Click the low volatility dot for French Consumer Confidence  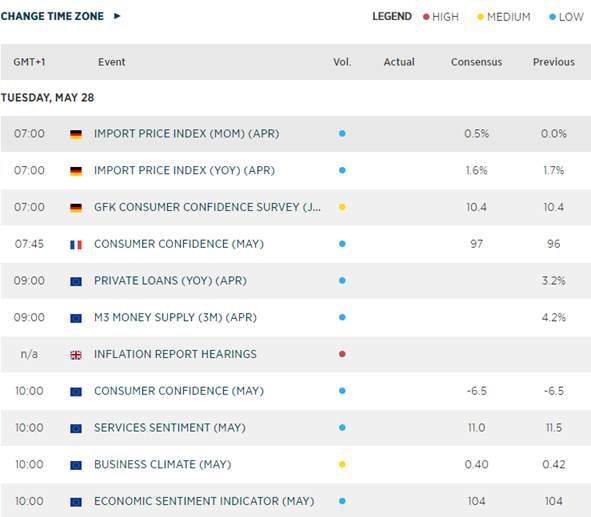342,244
